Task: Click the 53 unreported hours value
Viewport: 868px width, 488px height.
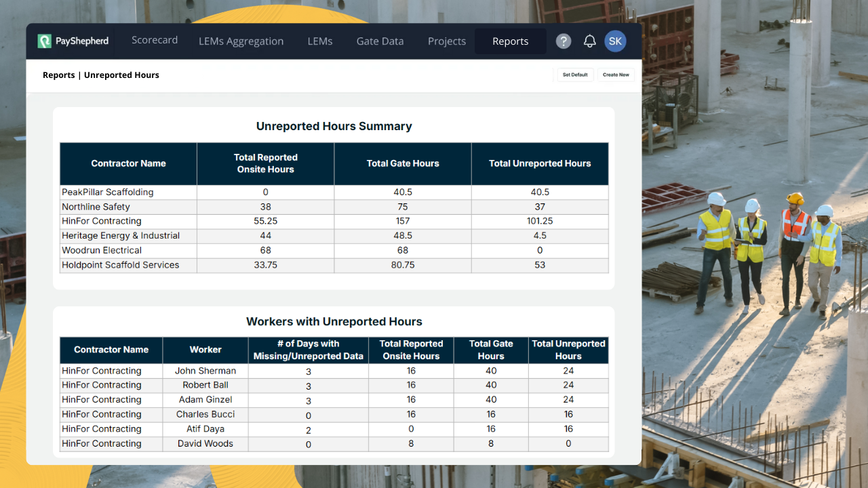Action: pos(540,265)
